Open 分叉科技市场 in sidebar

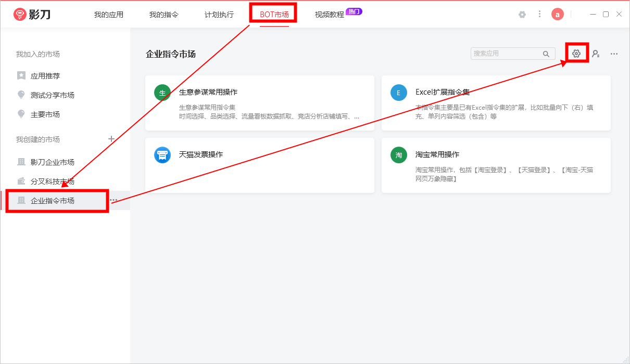click(65, 181)
